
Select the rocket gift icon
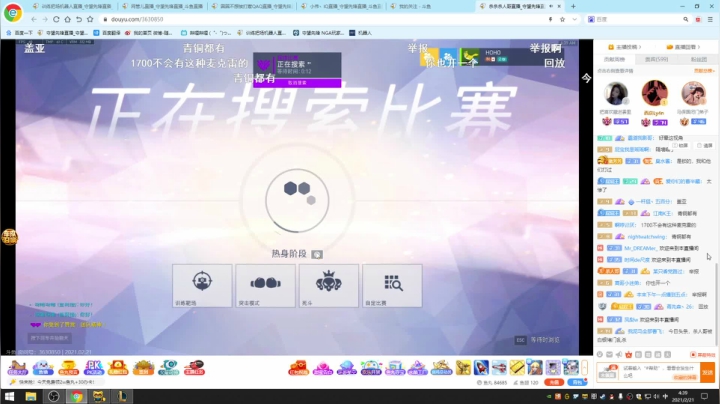pos(481,368)
